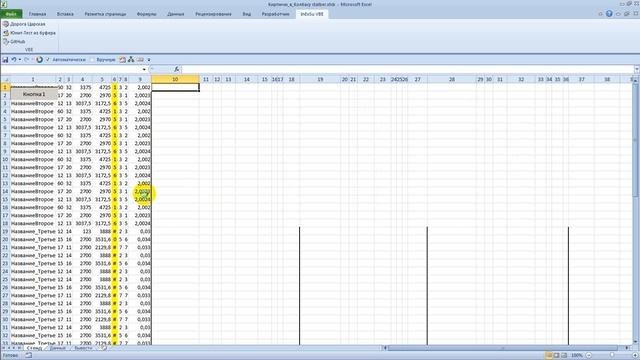Click the 'Кнопка 1' button on the sheet
The width and height of the screenshot is (640, 360).
(x=34, y=94)
